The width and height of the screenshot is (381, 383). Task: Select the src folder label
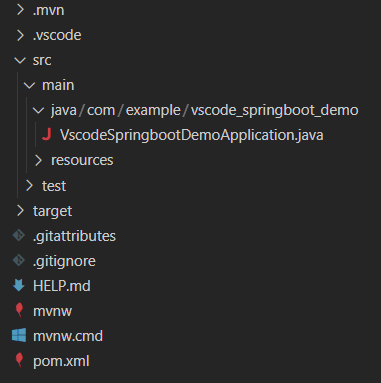point(42,61)
